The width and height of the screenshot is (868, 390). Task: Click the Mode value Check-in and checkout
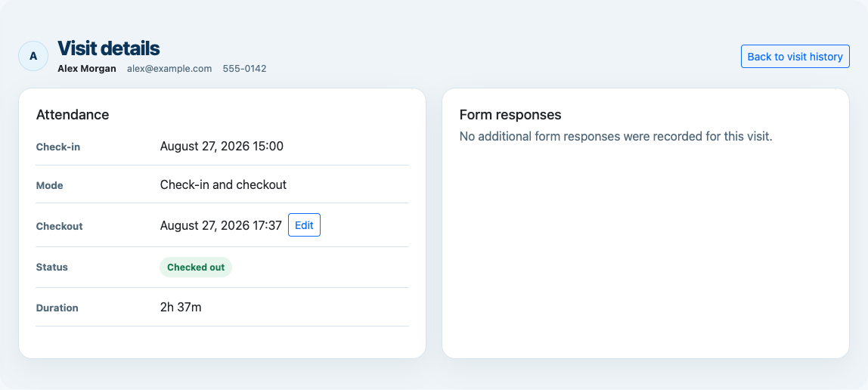[223, 184]
